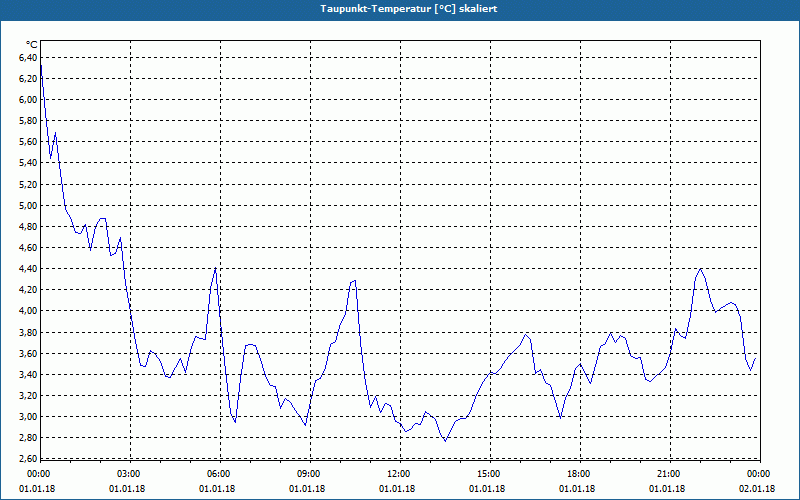Click the '5,00' y-axis value
The image size is (800, 500).
coord(28,205)
